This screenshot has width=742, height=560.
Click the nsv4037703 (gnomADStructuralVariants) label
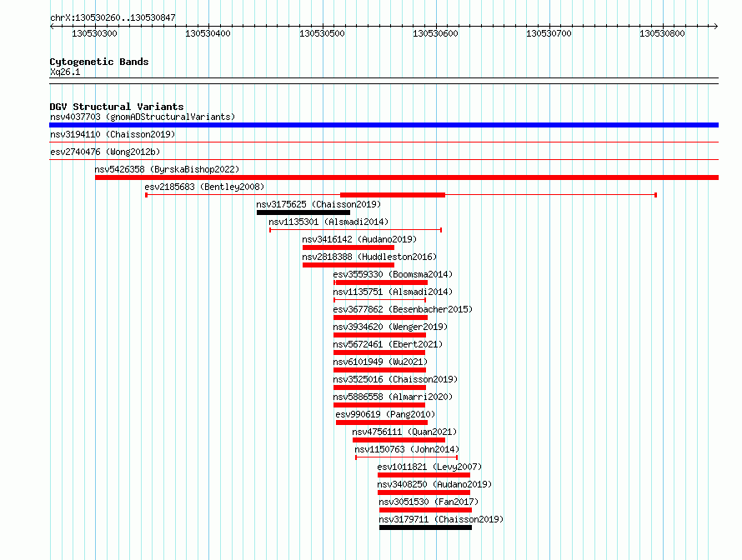click(x=143, y=117)
